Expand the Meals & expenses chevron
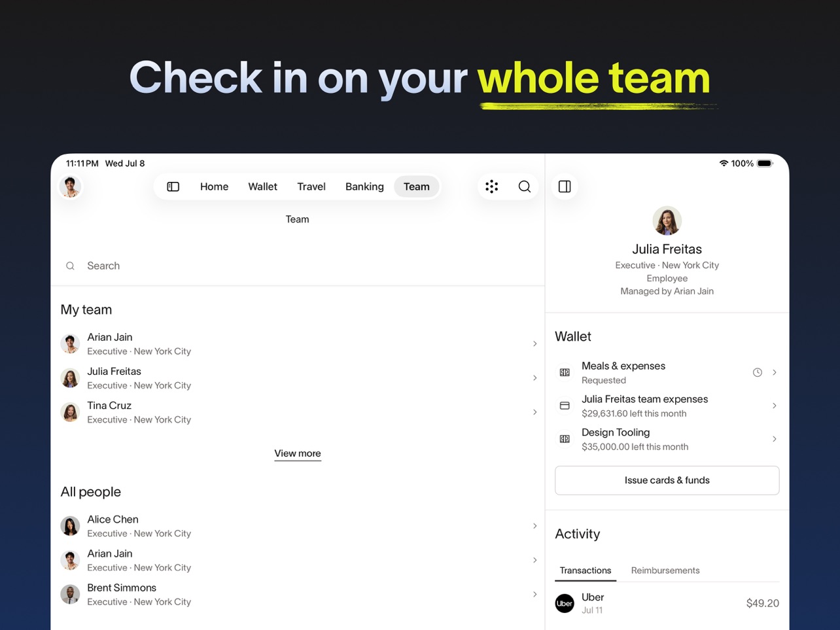 coord(775,372)
